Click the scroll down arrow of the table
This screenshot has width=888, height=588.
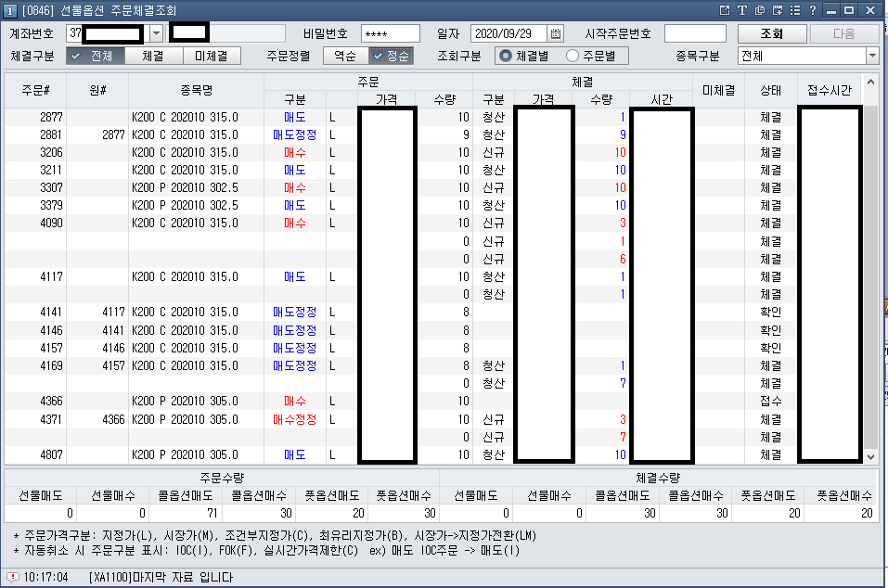870,456
